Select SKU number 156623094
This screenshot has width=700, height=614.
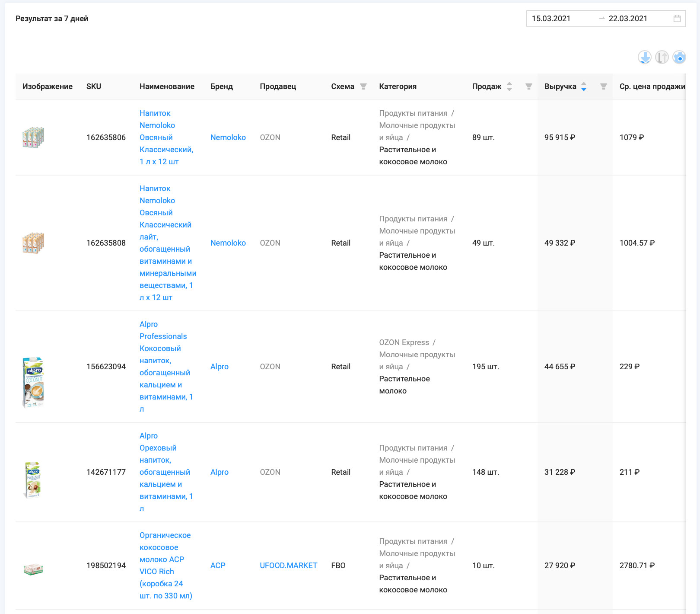[106, 367]
